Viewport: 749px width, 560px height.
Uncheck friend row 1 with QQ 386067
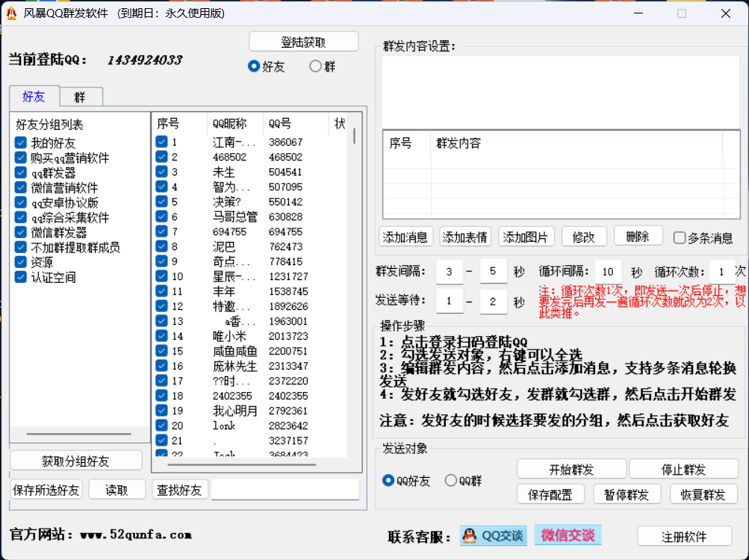coord(161,141)
